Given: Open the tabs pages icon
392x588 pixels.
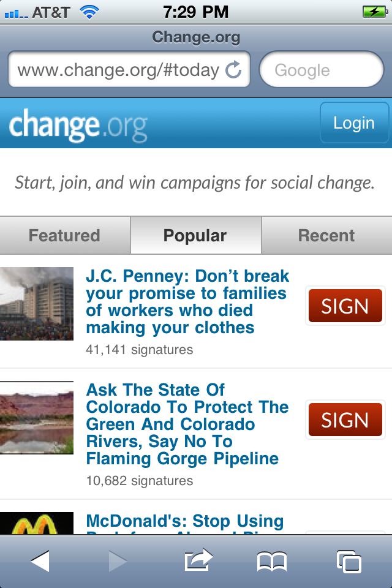Looking at the screenshot, I should pyautogui.click(x=349, y=561).
